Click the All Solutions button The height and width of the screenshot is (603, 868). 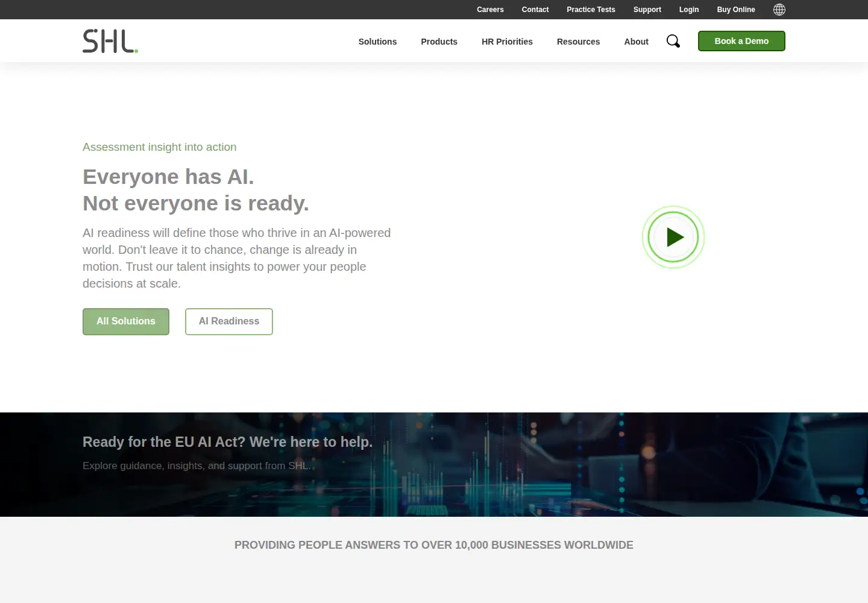126,321
